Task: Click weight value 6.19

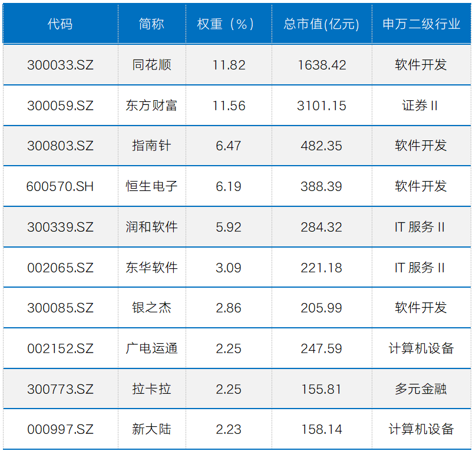Action: 229,186
